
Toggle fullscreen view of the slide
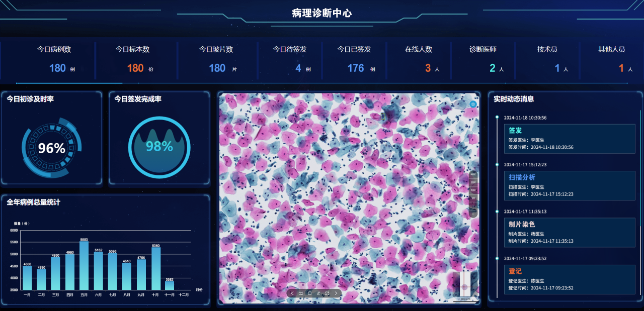tap(327, 293)
